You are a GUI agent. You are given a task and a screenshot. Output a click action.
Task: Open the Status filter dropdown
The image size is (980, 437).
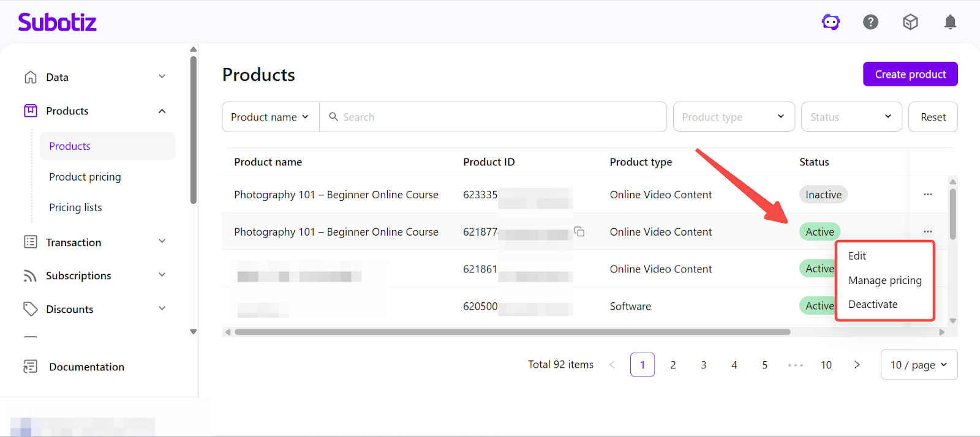tap(851, 117)
